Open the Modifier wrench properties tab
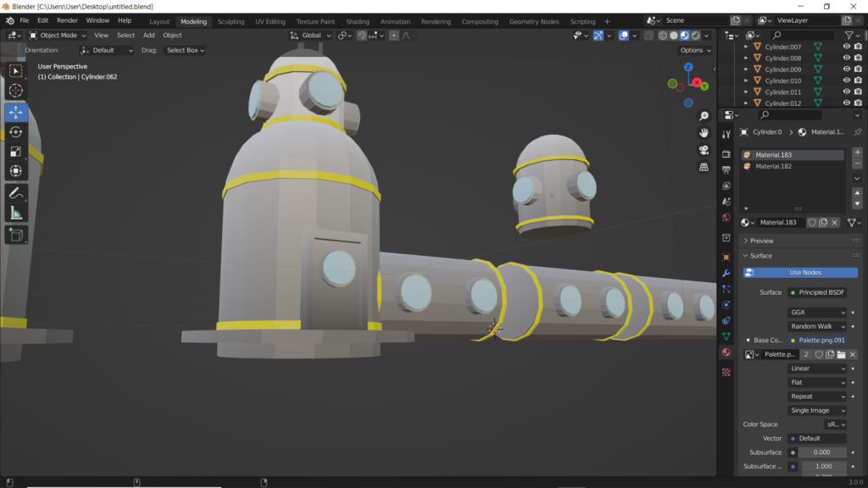Image resolution: width=868 pixels, height=488 pixels. pyautogui.click(x=726, y=274)
